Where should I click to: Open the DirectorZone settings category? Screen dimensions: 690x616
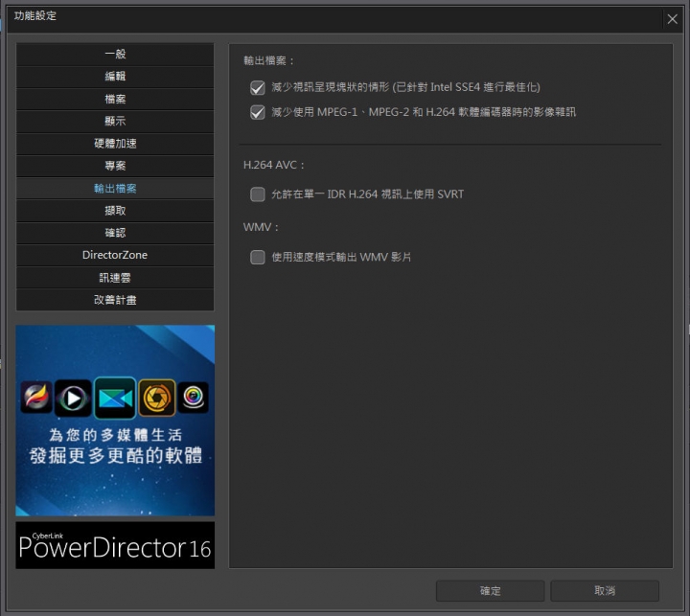115,255
